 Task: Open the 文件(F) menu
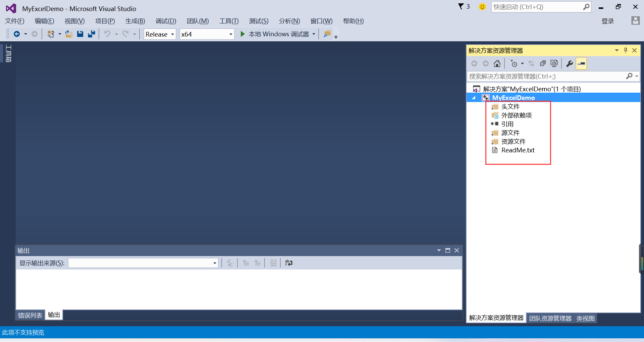14,21
